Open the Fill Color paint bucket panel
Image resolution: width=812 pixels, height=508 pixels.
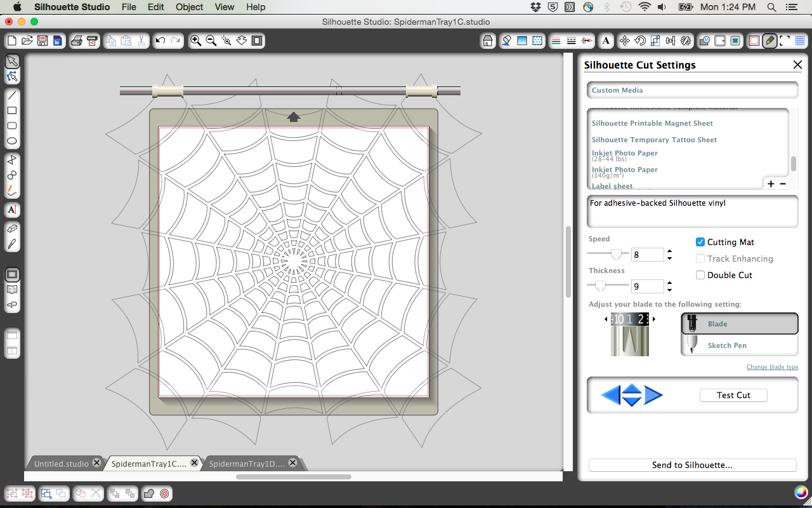point(507,41)
